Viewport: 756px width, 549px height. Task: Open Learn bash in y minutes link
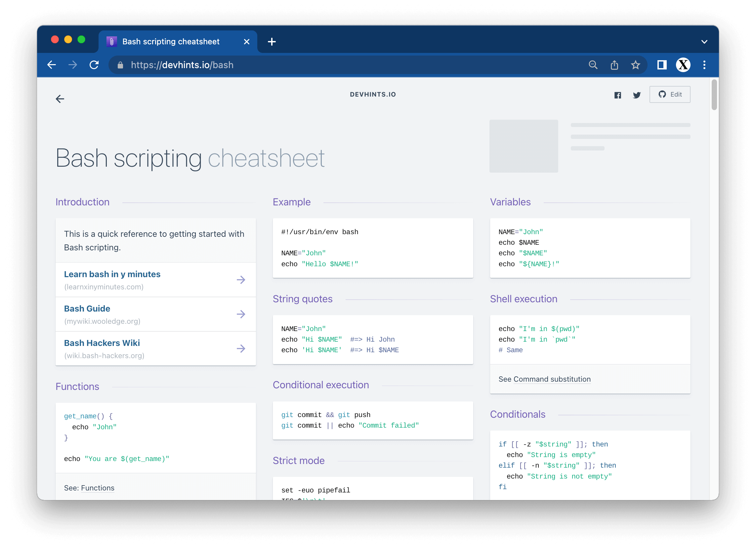coord(112,274)
